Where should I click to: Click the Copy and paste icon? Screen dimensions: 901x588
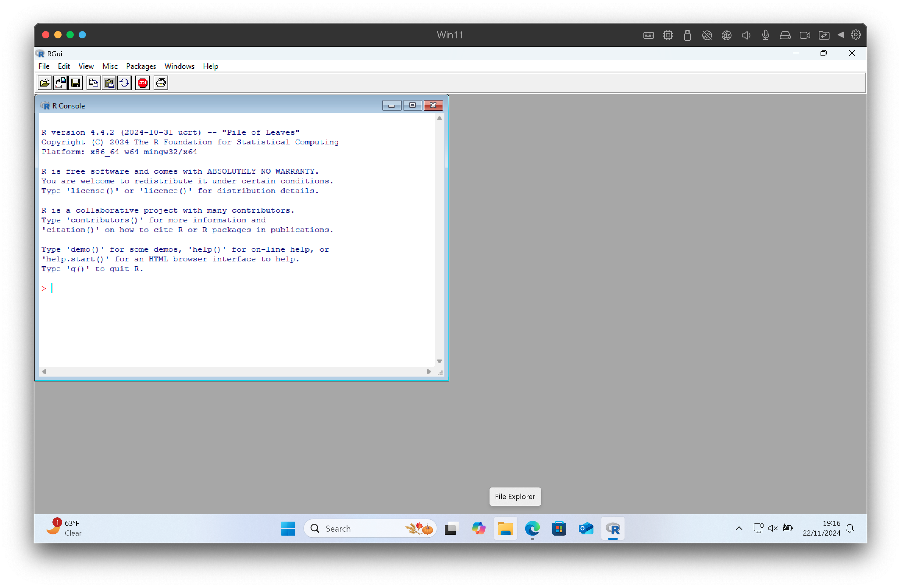pyautogui.click(x=125, y=83)
